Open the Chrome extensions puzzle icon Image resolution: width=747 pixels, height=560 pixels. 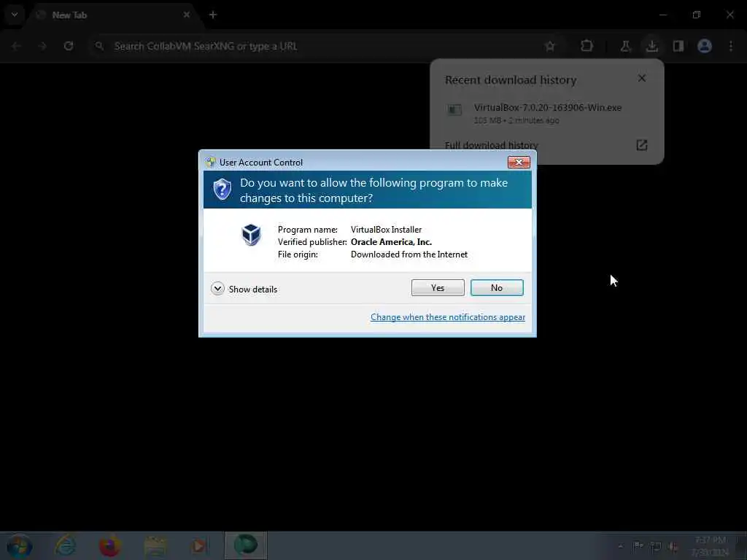click(587, 46)
